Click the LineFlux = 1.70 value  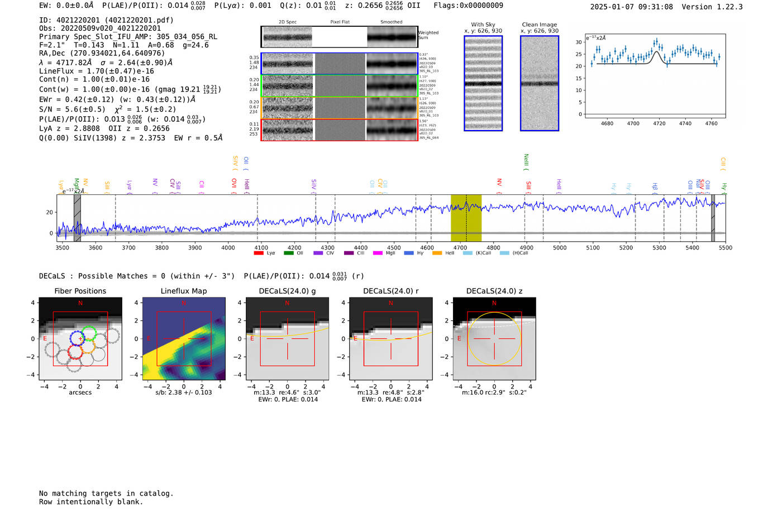pos(97,71)
